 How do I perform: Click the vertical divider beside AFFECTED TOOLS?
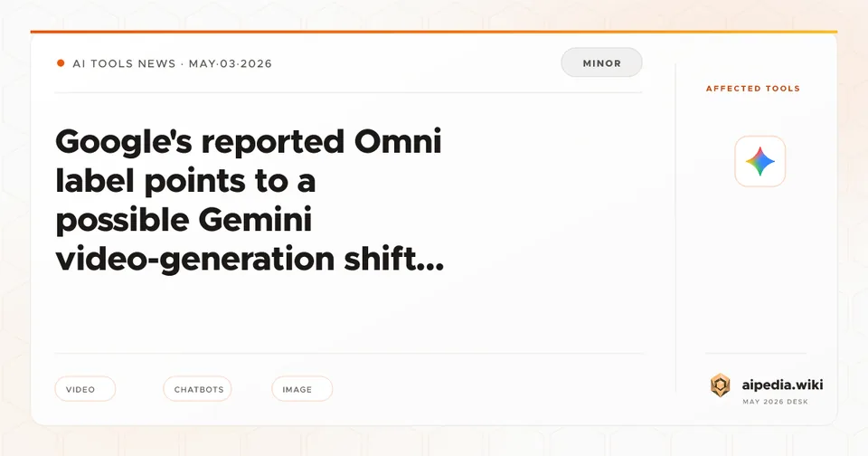[675, 227]
